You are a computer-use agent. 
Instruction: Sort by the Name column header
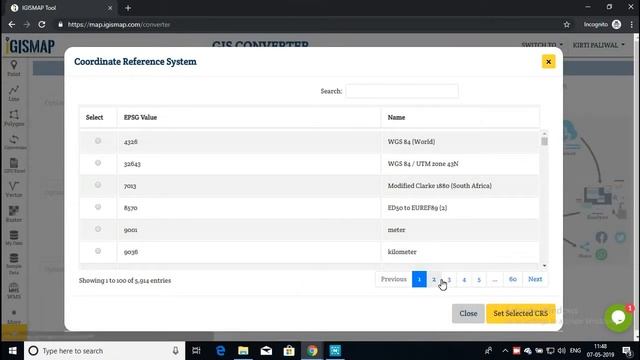coord(460,118)
